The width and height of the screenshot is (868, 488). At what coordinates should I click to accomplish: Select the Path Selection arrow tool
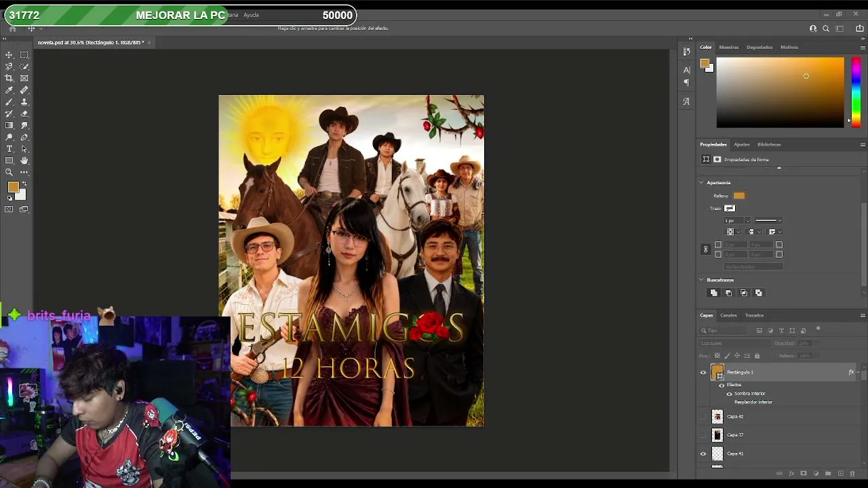24,149
